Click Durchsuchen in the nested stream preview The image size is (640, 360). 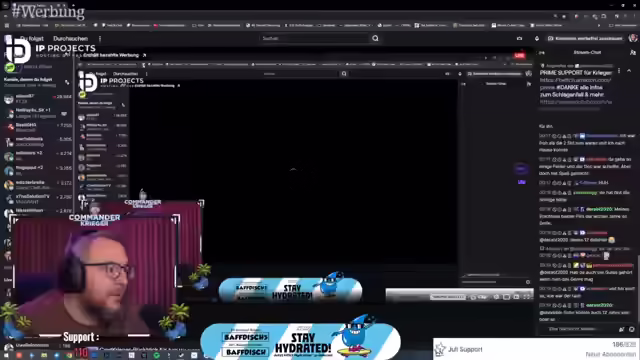coord(126,74)
